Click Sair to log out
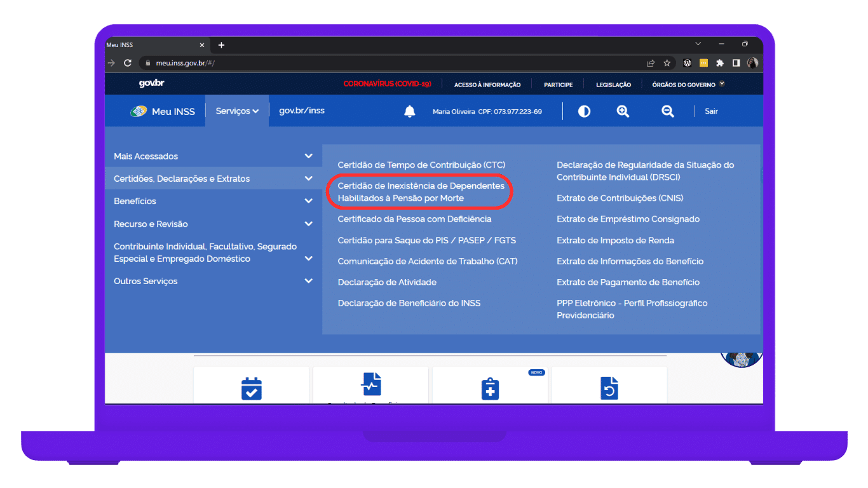 click(x=711, y=112)
